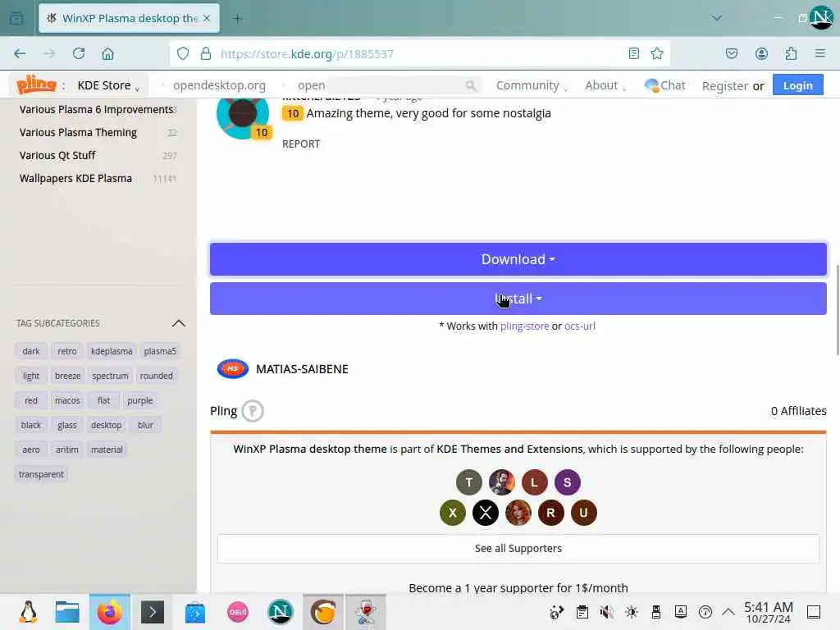Open the file manager from the taskbar

67,612
